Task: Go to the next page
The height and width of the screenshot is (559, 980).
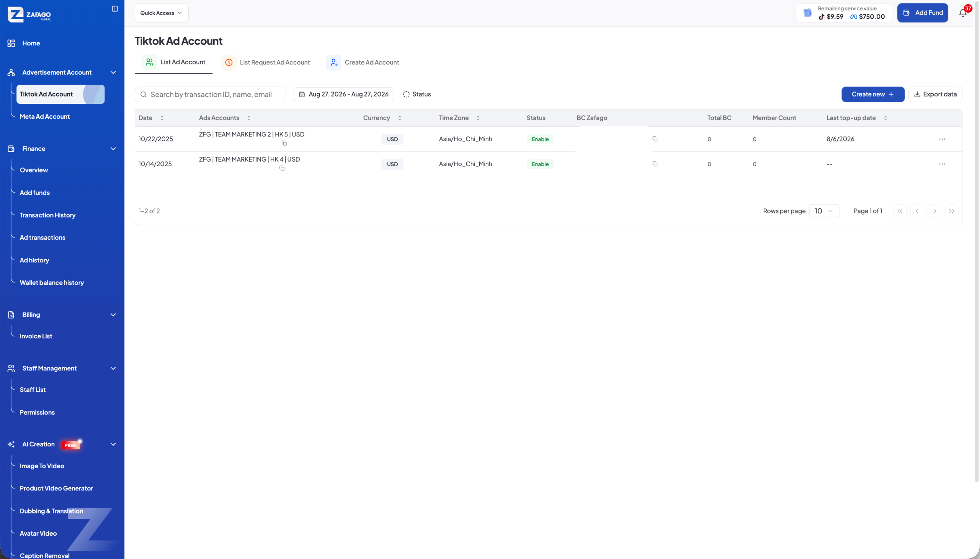Action: 934,211
